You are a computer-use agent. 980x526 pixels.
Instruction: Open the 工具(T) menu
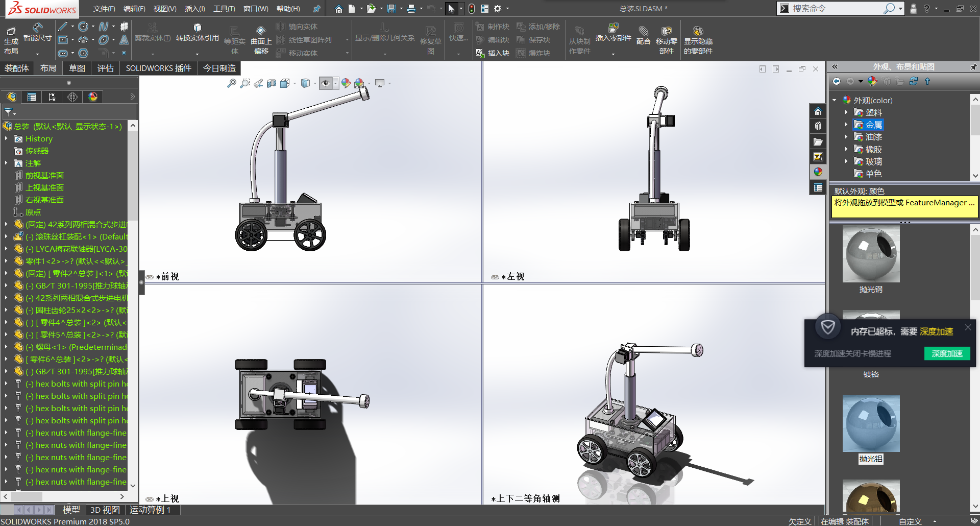(x=224, y=9)
